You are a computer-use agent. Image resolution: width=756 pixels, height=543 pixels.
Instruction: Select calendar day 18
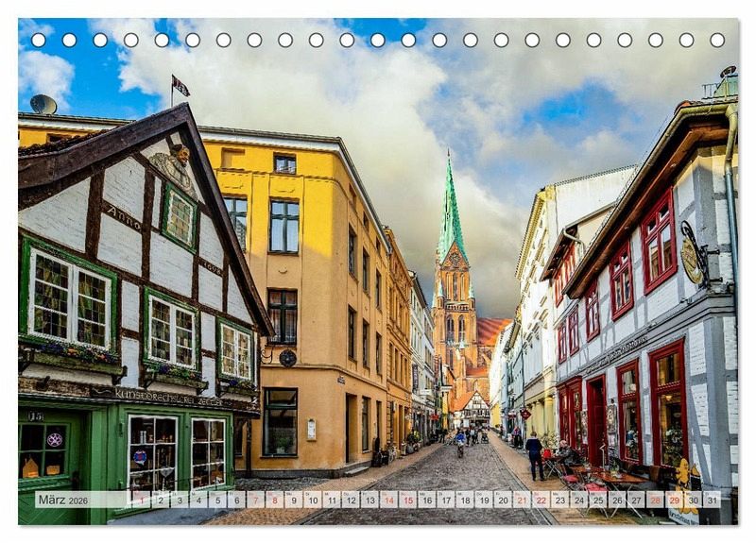pos(465,500)
